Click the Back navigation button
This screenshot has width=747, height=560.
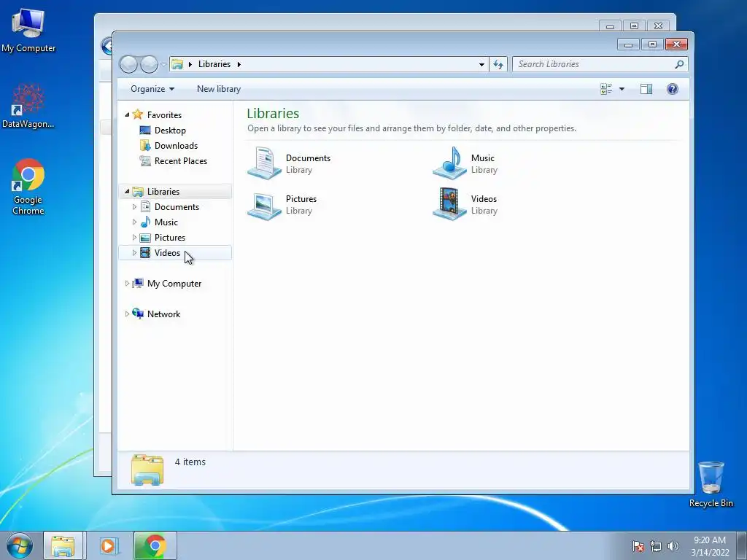point(128,64)
